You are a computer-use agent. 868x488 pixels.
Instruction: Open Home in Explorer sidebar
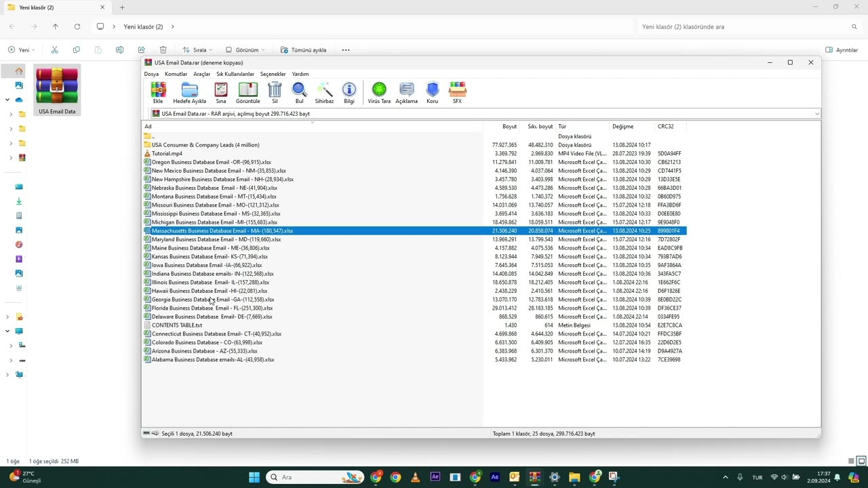click(x=19, y=71)
